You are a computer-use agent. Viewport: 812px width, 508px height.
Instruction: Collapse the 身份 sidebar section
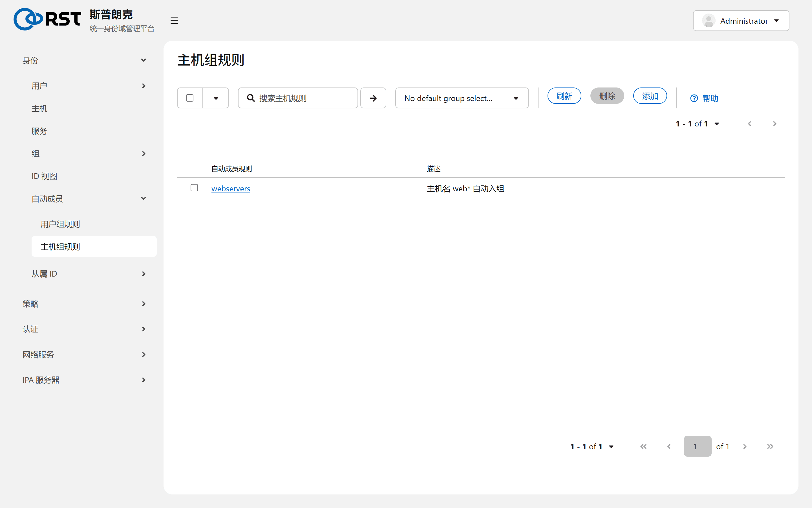[x=84, y=60]
